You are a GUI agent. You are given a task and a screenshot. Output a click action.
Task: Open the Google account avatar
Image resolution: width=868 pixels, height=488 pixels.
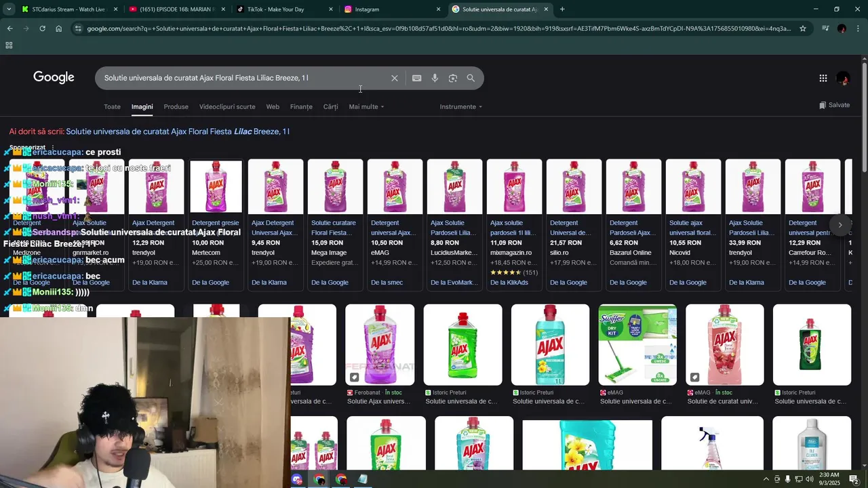tap(843, 78)
